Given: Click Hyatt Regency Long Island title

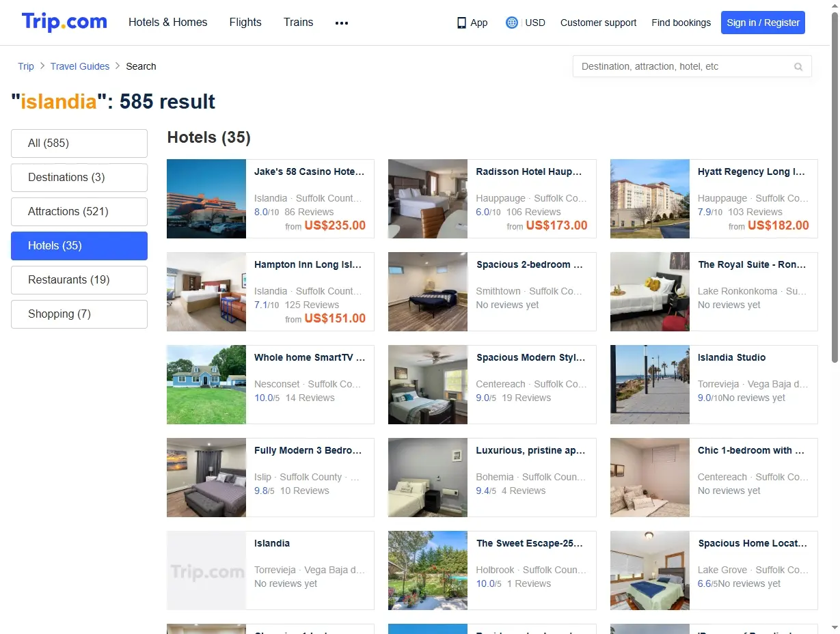Looking at the screenshot, I should pyautogui.click(x=752, y=172).
